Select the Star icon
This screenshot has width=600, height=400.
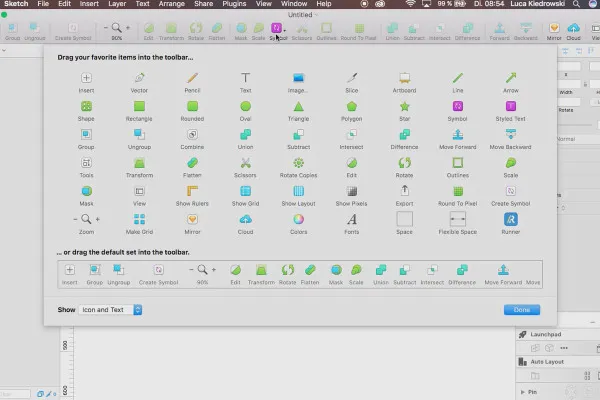(404, 106)
